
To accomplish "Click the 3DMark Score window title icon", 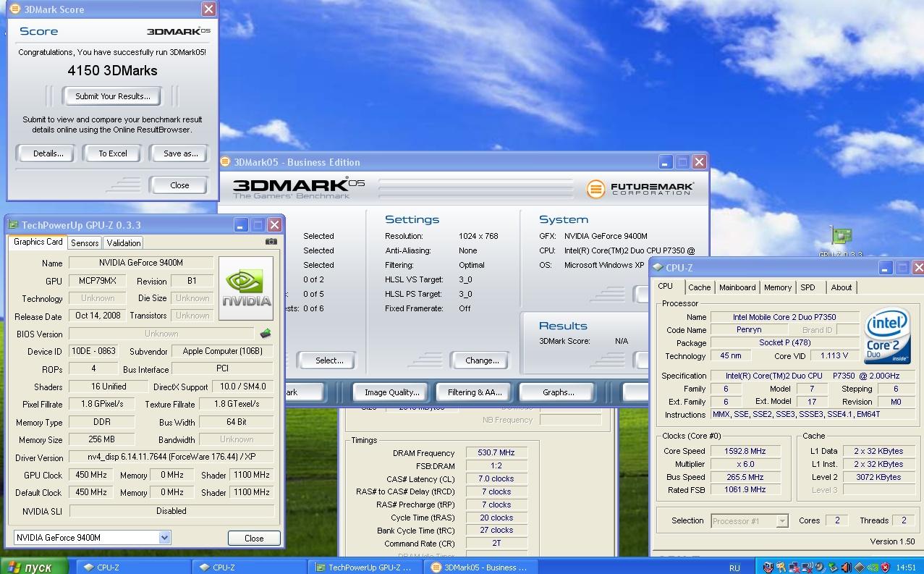I will (14, 9).
